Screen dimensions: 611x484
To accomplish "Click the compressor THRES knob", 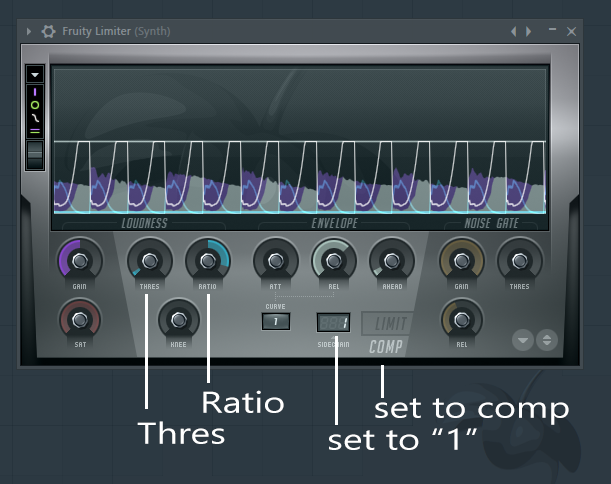I will 150,261.
